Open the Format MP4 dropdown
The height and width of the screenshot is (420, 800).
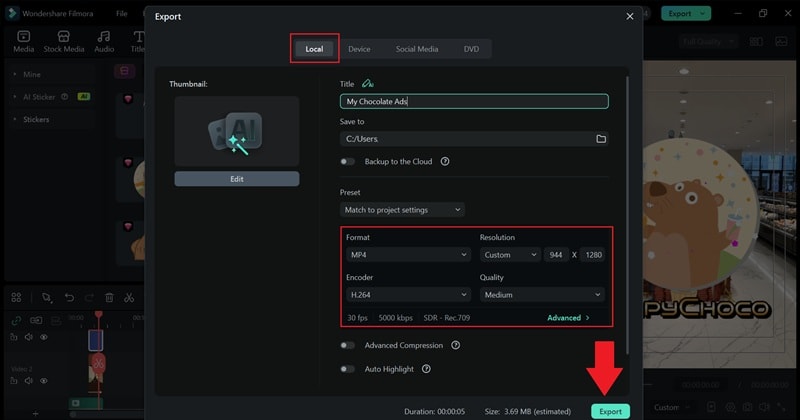point(408,254)
